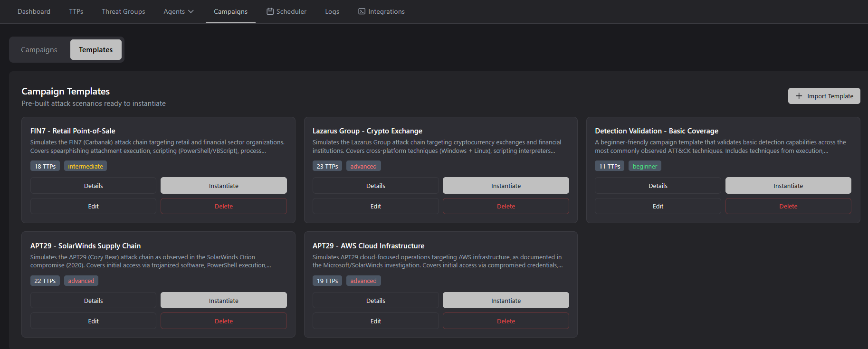This screenshot has width=868, height=349.
Task: Instantiate APT29 AWS Cloud Infrastructure template
Action: tap(506, 301)
